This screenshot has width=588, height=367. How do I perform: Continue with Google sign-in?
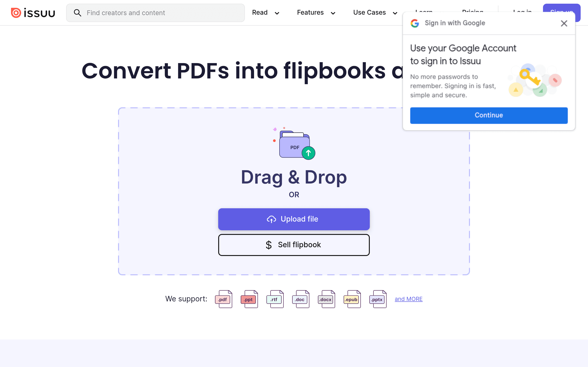point(489,116)
